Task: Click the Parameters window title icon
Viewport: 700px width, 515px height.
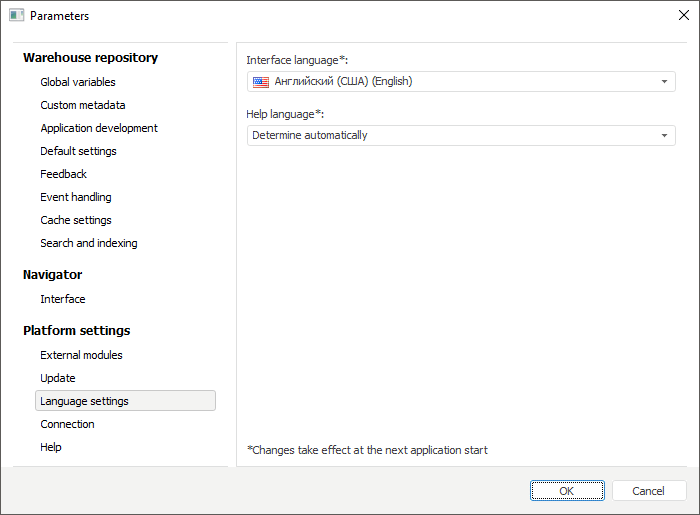Action: pyautogui.click(x=16, y=15)
